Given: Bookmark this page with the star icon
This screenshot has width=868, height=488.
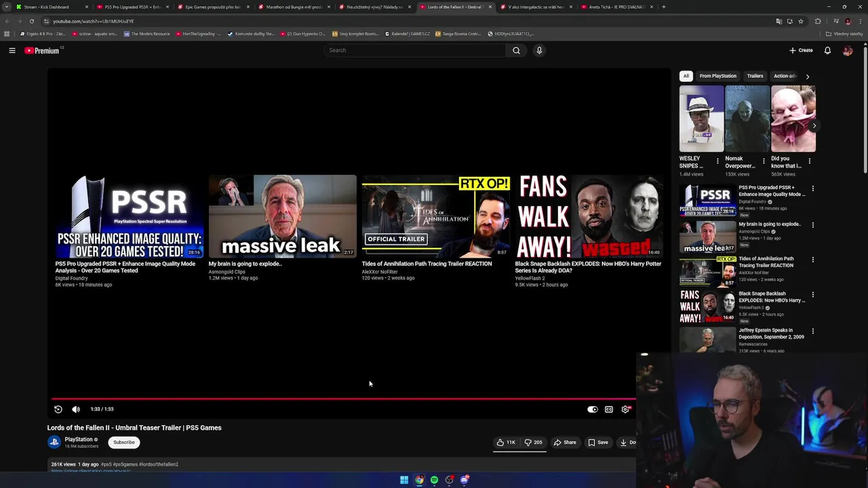Looking at the screenshot, I should coord(801,21).
